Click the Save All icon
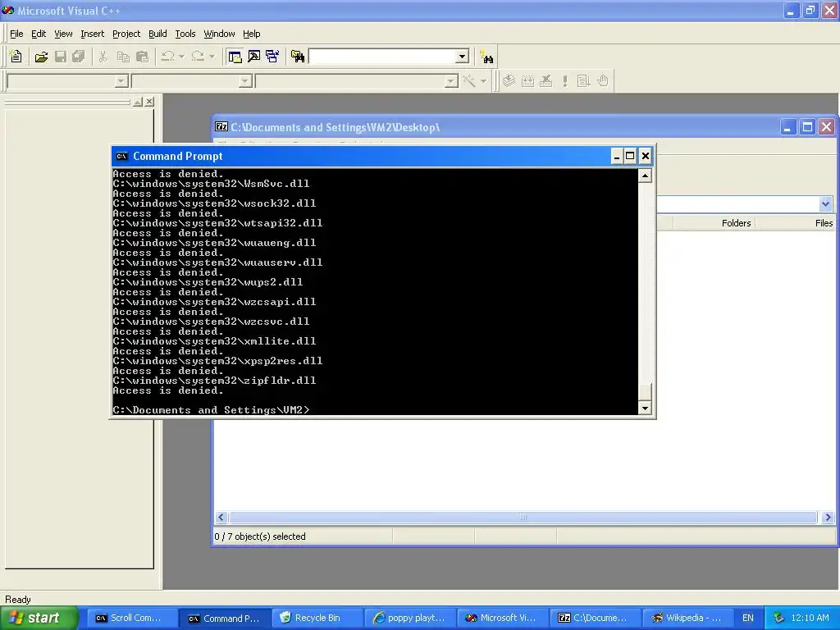The image size is (840, 630). [x=79, y=57]
